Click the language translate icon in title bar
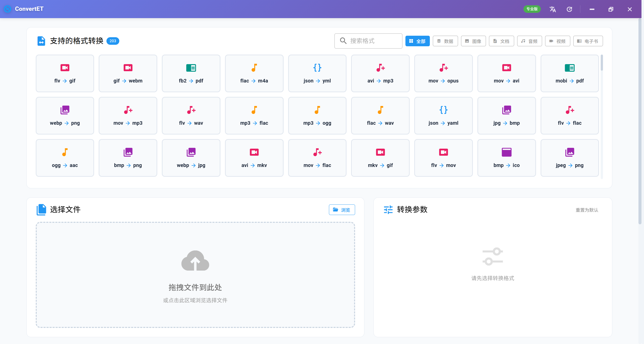This screenshot has width=644, height=344. pyautogui.click(x=553, y=9)
